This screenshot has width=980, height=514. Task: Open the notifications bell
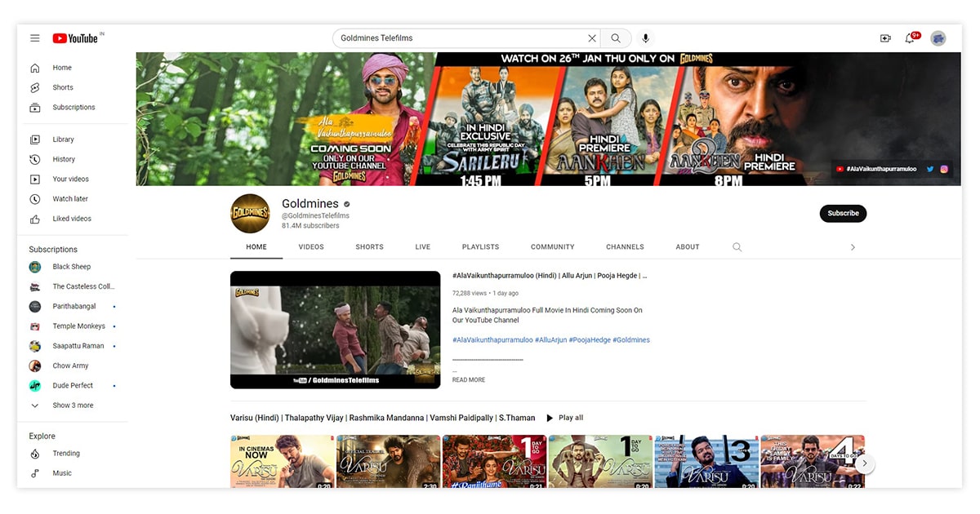(x=910, y=38)
